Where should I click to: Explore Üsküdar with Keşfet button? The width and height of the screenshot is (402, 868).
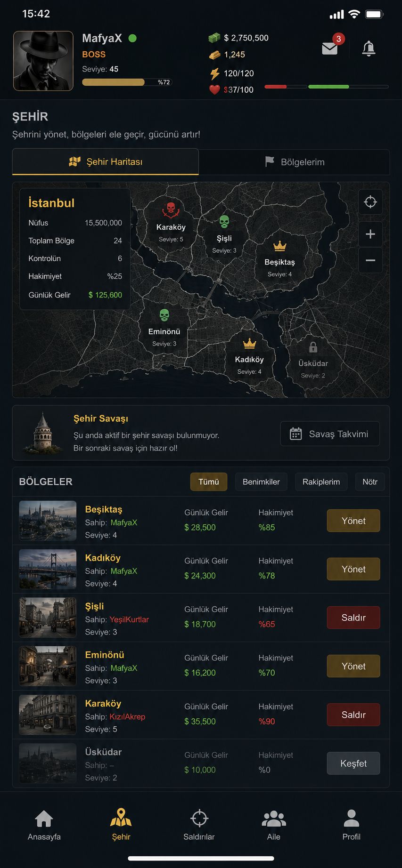(353, 763)
